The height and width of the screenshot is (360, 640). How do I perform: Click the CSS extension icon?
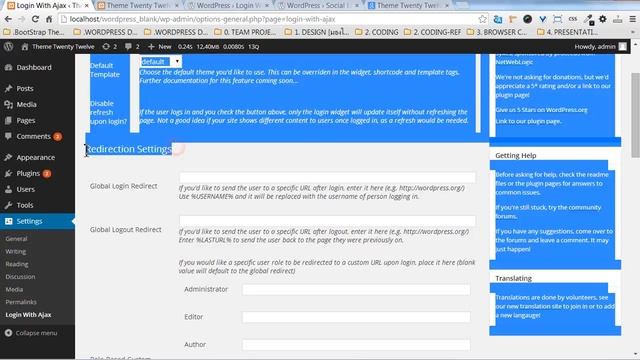coord(573,19)
